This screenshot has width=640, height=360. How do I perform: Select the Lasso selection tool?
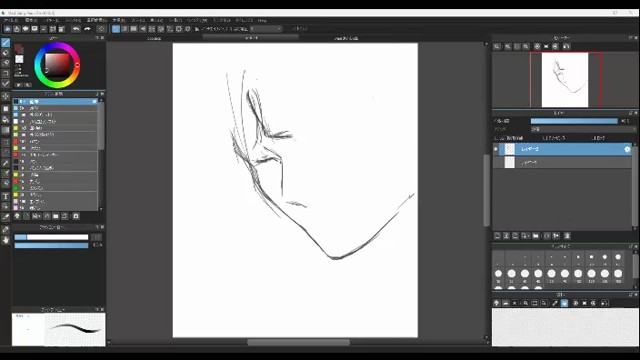click(6, 152)
